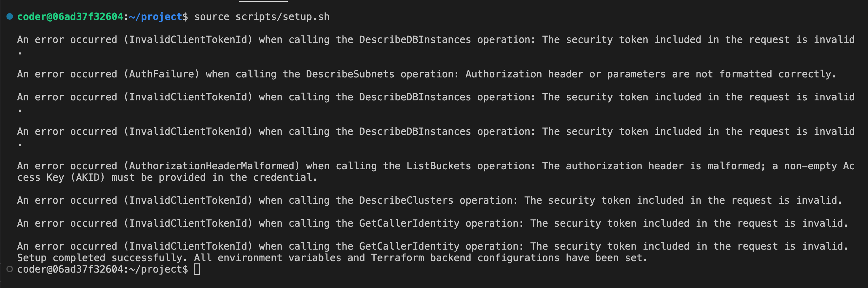This screenshot has height=288, width=868.
Task: Click the active tab underline indicator
Action: [x=263, y=1]
